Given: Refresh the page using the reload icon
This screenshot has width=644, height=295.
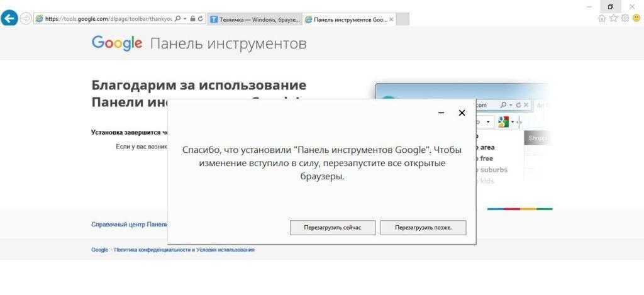Looking at the screenshot, I should click(201, 19).
